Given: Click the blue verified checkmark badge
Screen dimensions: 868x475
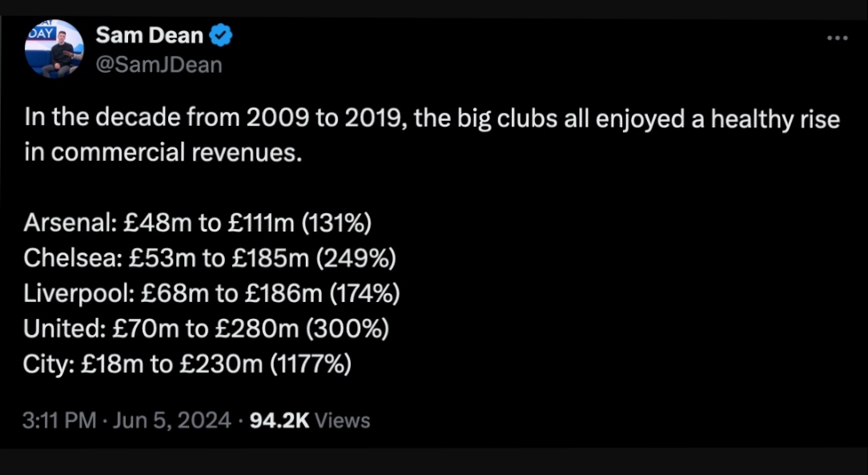Looking at the screenshot, I should [221, 36].
